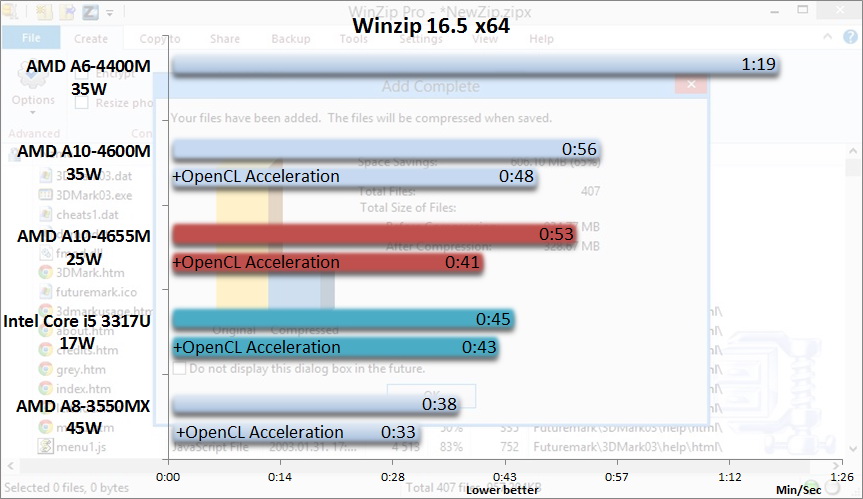Click the 'Min/Sec' axis unit label
Viewport: 863px width, 499px height.
pyautogui.click(x=799, y=490)
